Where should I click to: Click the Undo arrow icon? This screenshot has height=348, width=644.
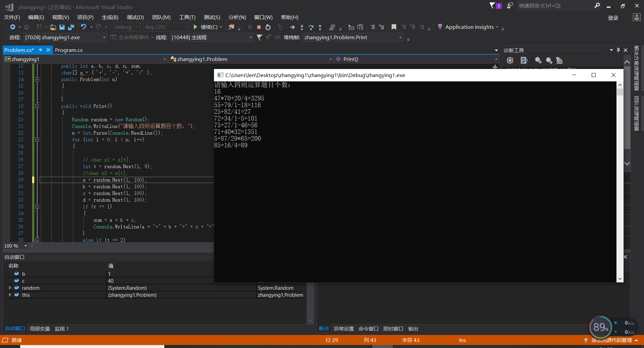(84, 27)
